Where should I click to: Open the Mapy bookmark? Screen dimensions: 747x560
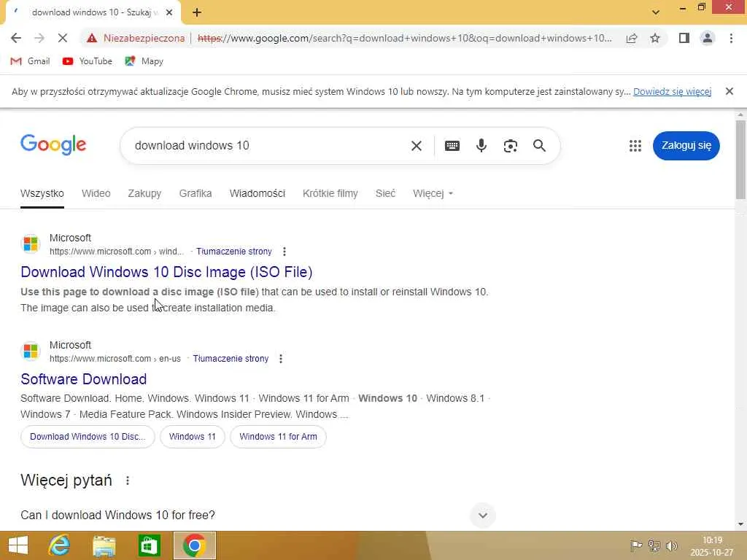pos(144,61)
